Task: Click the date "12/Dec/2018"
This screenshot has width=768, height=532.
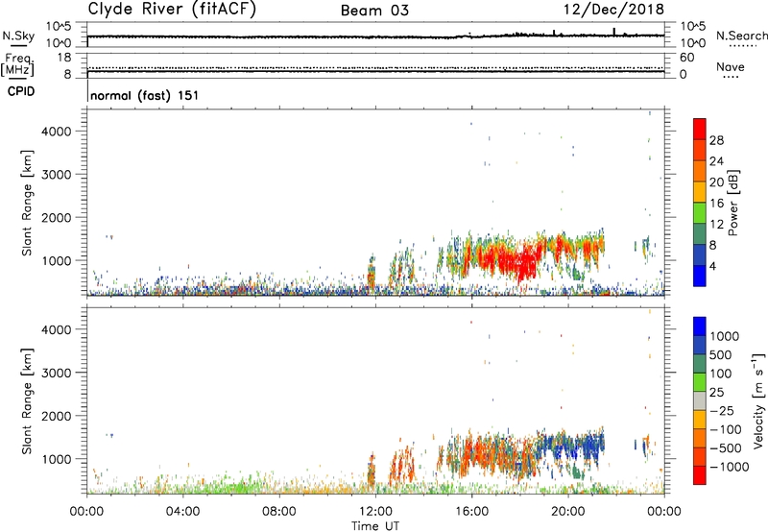Action: pos(613,10)
